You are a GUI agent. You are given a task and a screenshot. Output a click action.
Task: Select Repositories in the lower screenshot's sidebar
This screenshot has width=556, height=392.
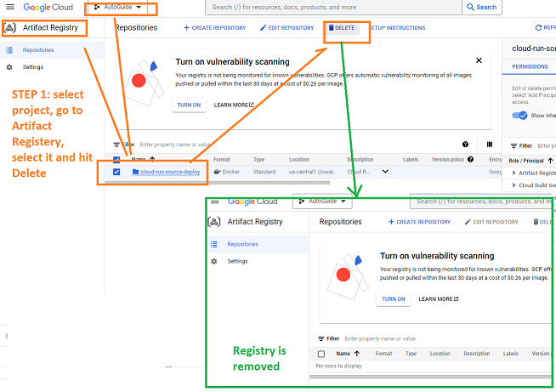point(242,244)
